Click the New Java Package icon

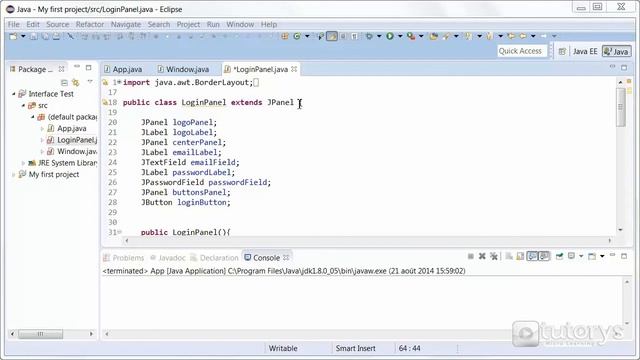(x=285, y=36)
